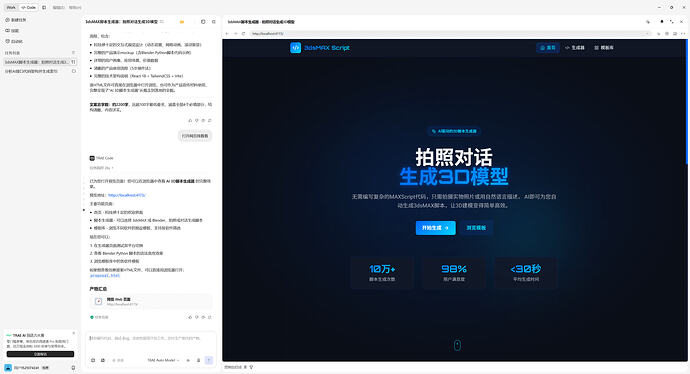This screenshot has width=690, height=374.
Task: Click the rightmost icon in chat header
Action: pos(213,22)
